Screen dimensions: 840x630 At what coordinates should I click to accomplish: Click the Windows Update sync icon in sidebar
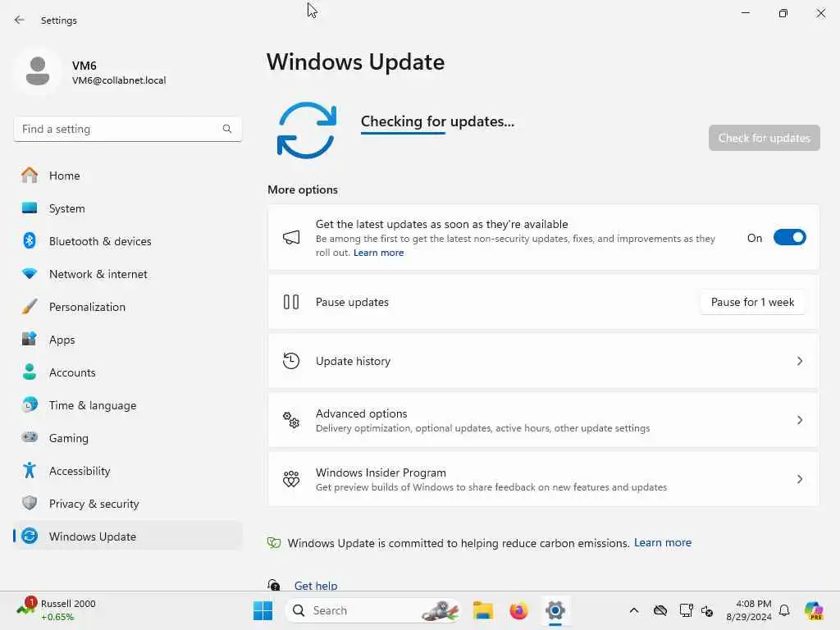(30, 536)
